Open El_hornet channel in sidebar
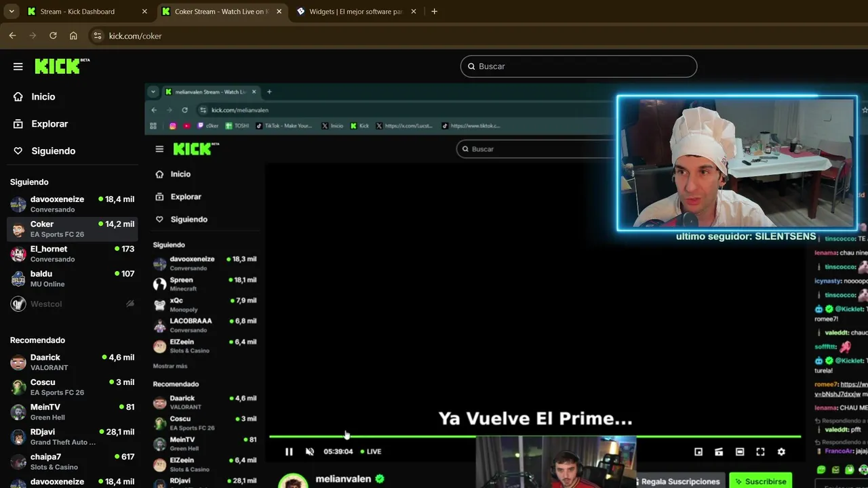The height and width of the screenshot is (488, 868). tap(72, 253)
